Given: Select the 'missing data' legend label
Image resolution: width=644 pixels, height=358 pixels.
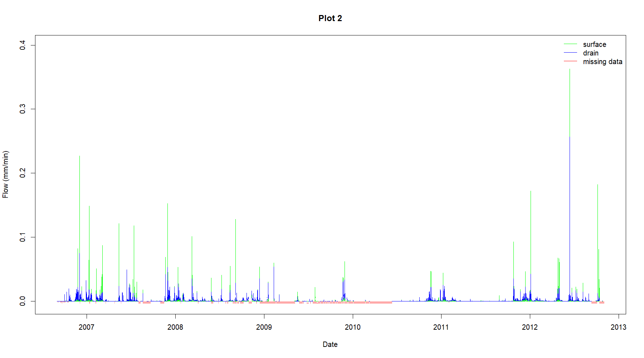Looking at the screenshot, I should coord(602,62).
